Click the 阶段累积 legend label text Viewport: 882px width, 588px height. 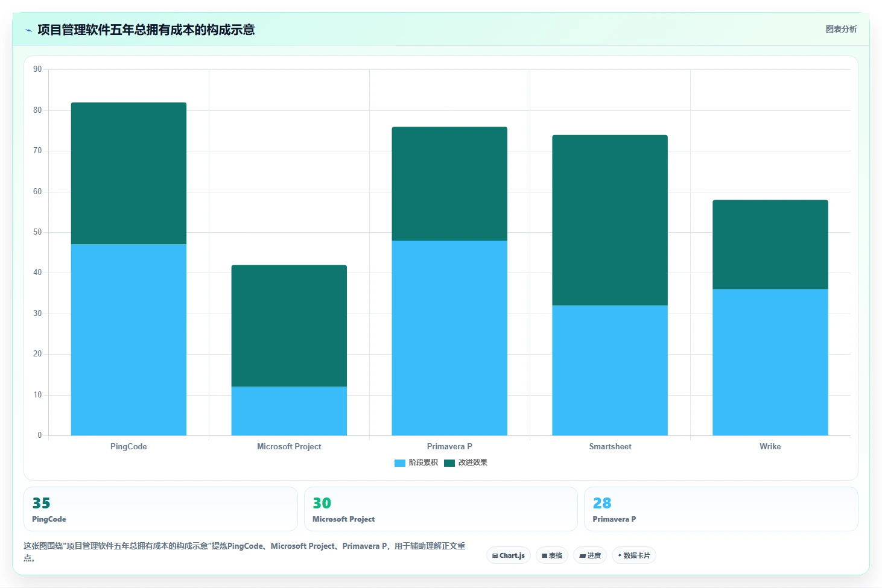(x=424, y=463)
